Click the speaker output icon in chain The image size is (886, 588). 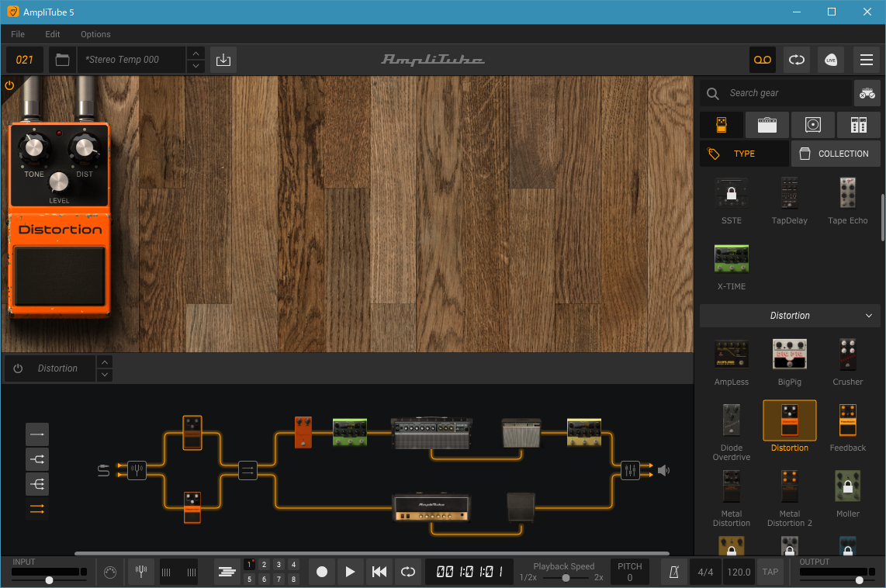tap(664, 470)
